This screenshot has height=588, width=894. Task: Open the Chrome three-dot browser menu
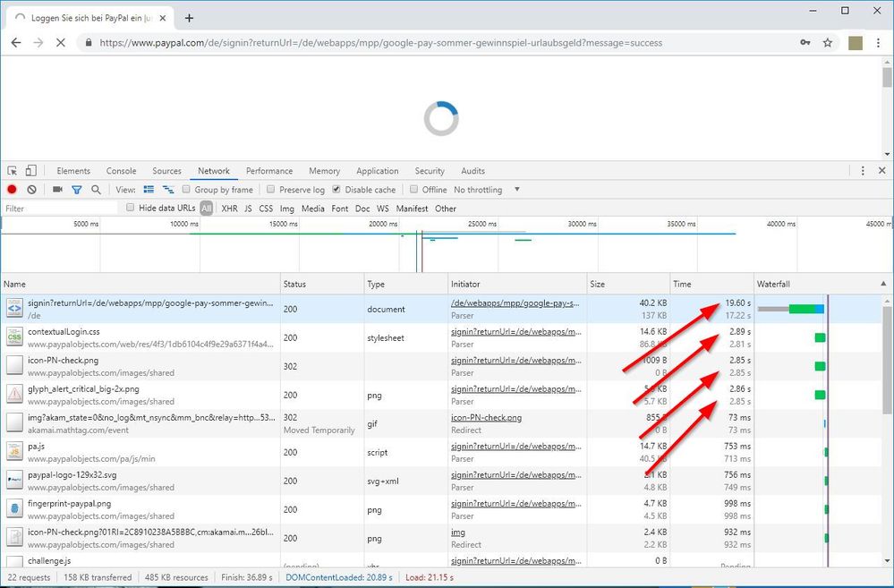tap(880, 42)
